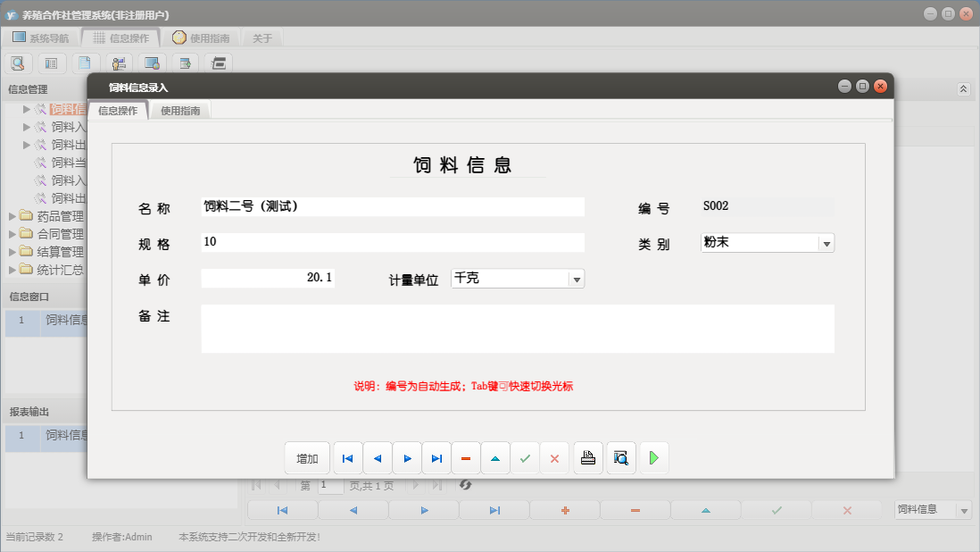Select the magnifier search icon in the toolbar
This screenshot has height=552, width=980.
[x=18, y=63]
